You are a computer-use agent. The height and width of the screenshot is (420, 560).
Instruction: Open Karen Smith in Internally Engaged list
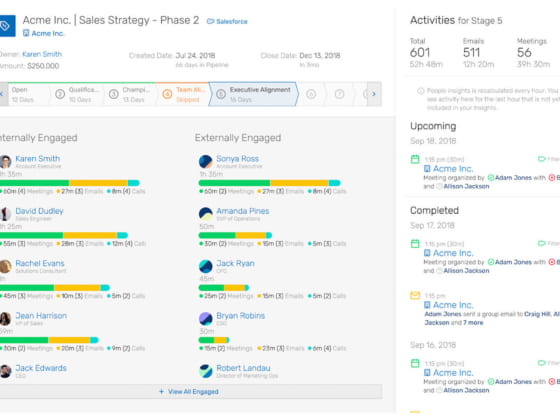[38, 159]
